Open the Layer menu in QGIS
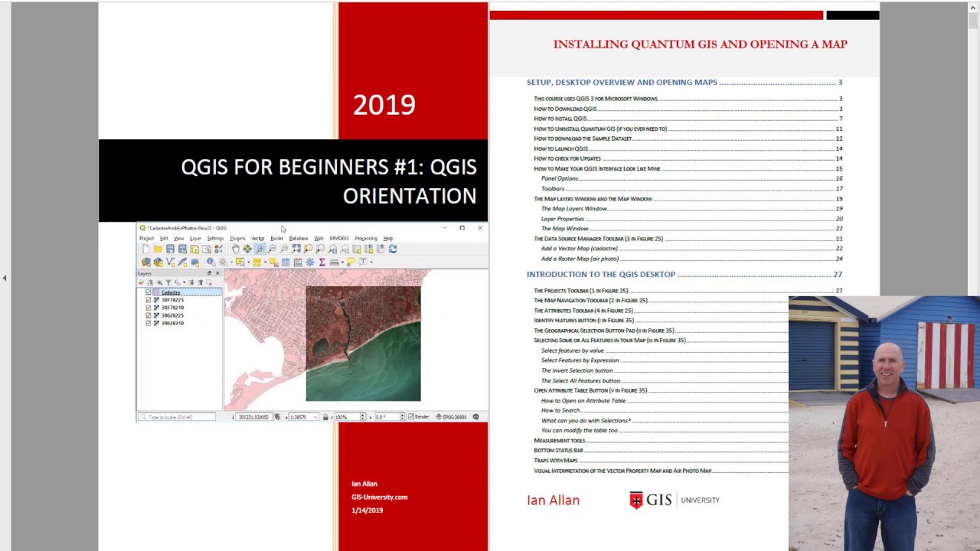 (195, 238)
